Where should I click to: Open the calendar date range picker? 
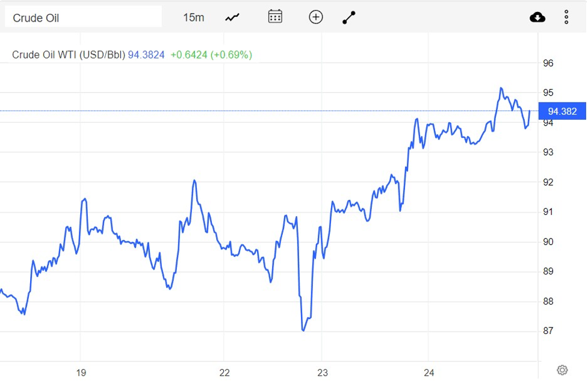(275, 17)
